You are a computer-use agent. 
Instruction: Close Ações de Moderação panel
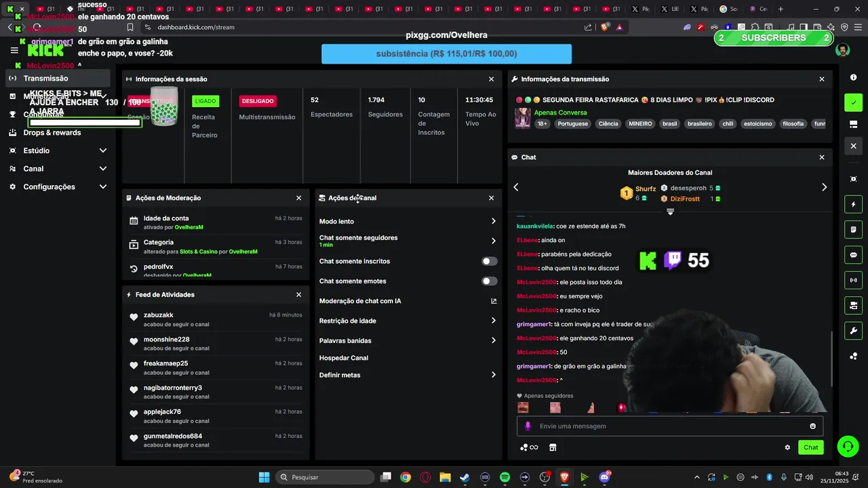point(298,198)
